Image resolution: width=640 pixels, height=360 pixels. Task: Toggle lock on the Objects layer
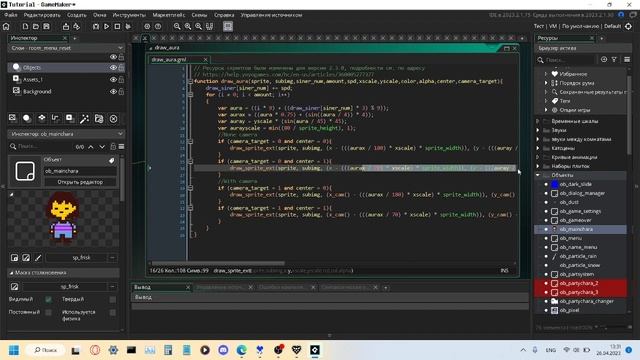pyautogui.click(x=121, y=68)
